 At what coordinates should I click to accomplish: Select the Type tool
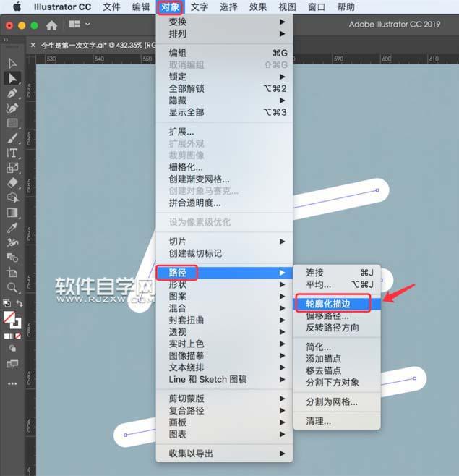12,153
